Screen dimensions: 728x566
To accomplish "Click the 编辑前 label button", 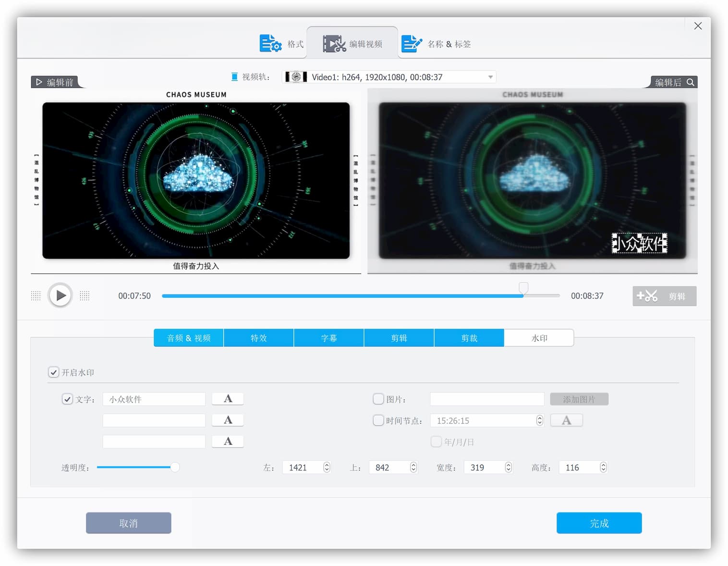I will click(x=55, y=82).
